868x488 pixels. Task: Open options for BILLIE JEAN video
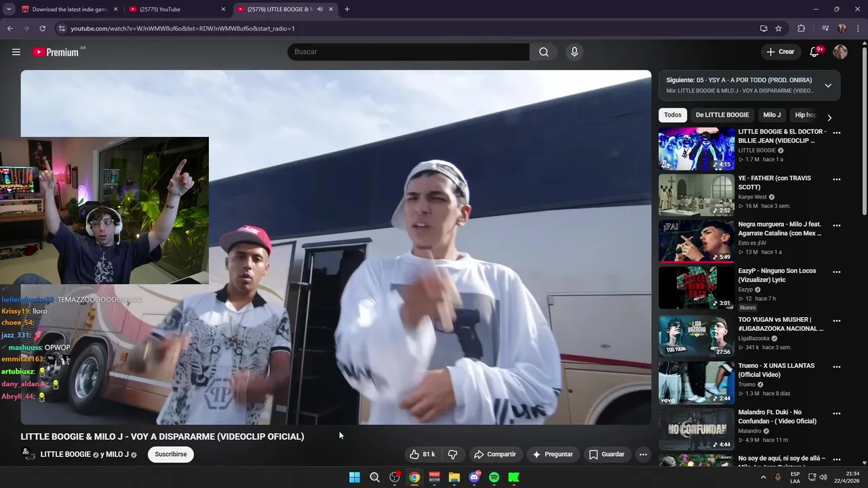[837, 133]
